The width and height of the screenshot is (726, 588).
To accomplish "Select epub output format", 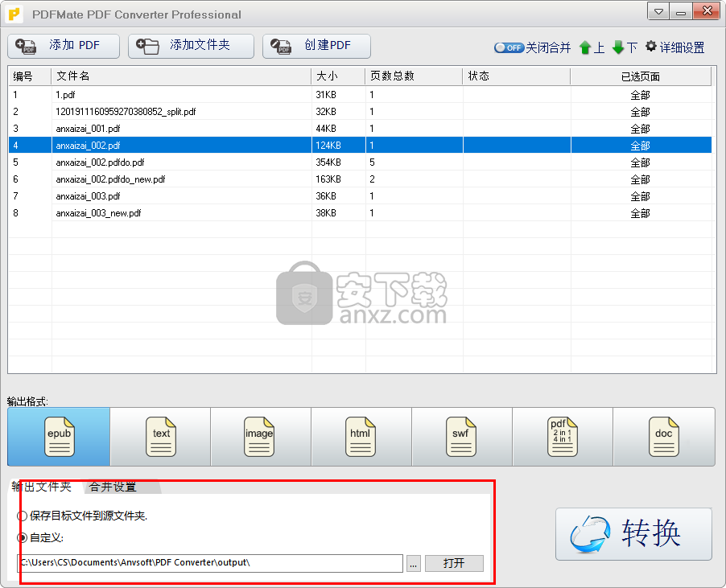I will pos(59,437).
